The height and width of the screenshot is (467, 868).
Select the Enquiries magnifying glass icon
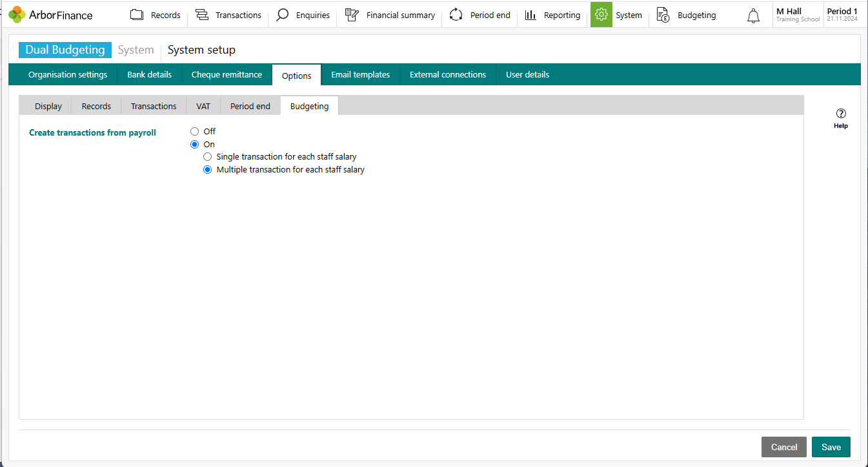click(x=282, y=14)
